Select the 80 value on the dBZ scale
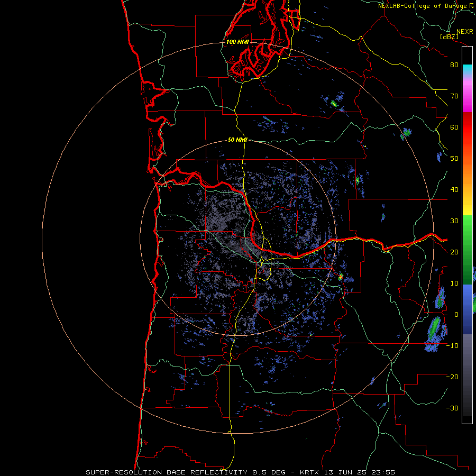 [x=454, y=65]
